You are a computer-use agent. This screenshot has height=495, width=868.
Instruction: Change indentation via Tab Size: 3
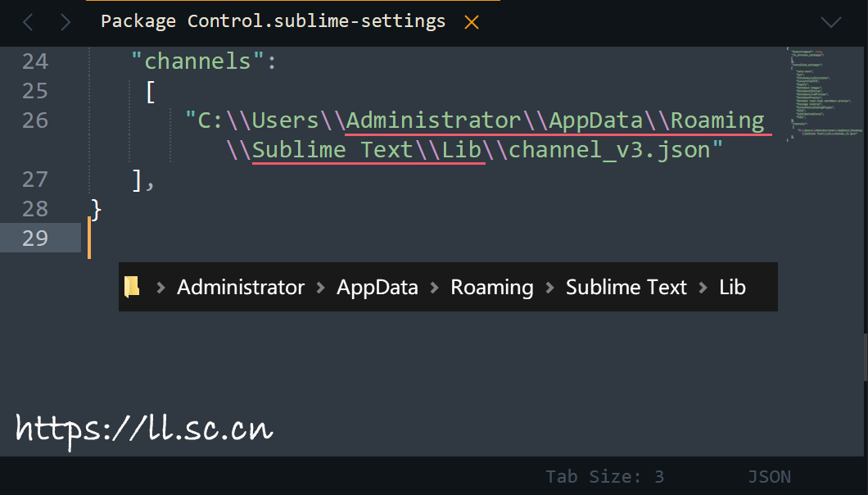tap(604, 477)
